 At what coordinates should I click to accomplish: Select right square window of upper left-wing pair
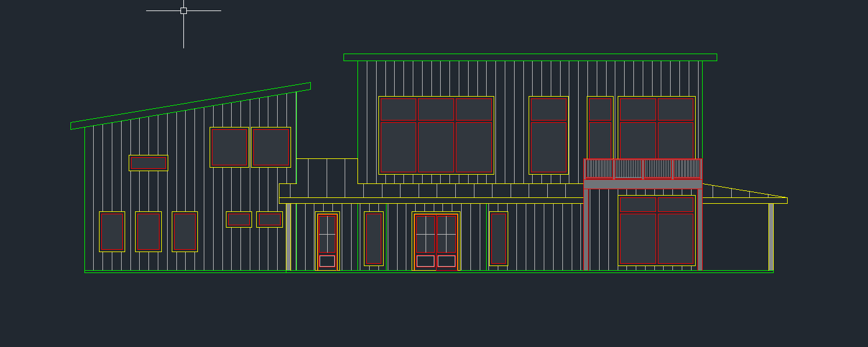(x=271, y=147)
